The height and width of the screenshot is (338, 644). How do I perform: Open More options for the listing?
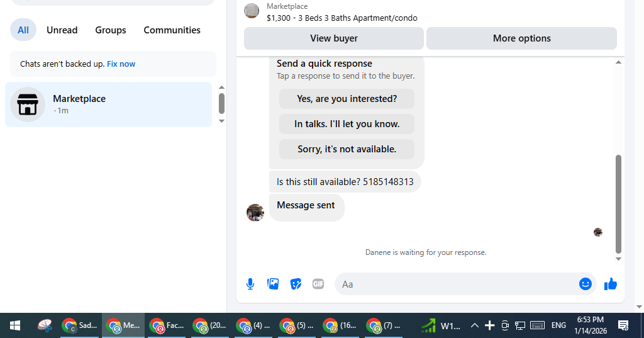(x=521, y=38)
